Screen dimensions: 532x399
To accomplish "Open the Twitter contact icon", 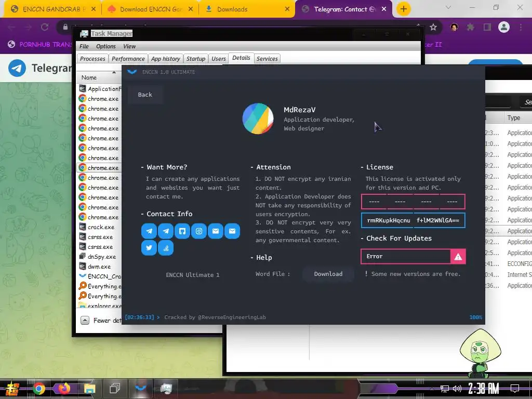I will click(149, 248).
